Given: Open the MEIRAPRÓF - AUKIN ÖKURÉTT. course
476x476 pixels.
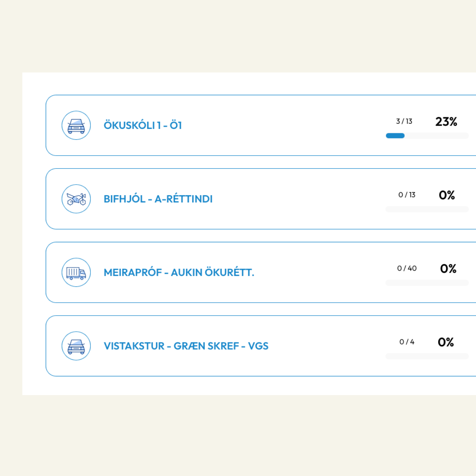Looking at the screenshot, I should tap(179, 273).
